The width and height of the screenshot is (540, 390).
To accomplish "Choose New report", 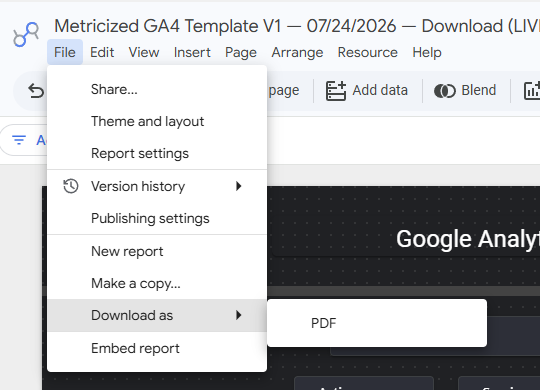I will point(157,252).
